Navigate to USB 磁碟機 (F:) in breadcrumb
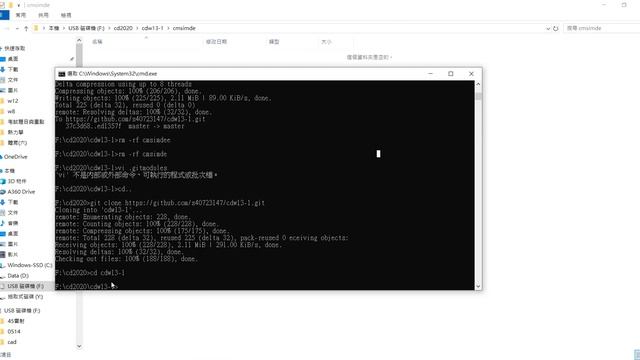Viewport: 640px width, 360px height. [87, 28]
